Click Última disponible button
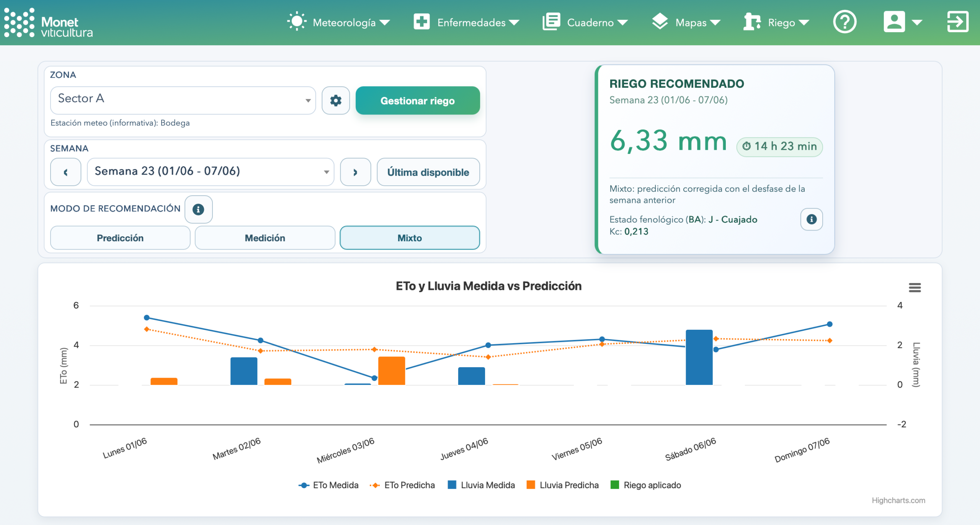 click(428, 172)
